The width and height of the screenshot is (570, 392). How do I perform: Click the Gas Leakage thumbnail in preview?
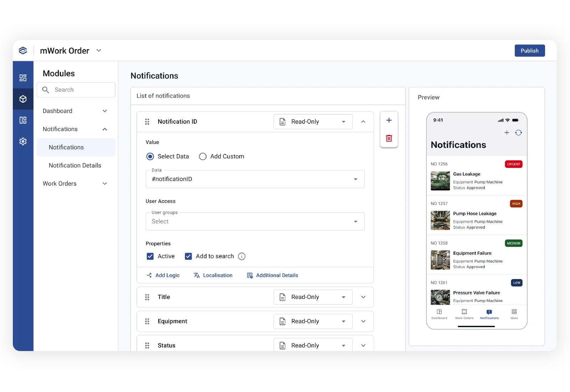click(440, 181)
